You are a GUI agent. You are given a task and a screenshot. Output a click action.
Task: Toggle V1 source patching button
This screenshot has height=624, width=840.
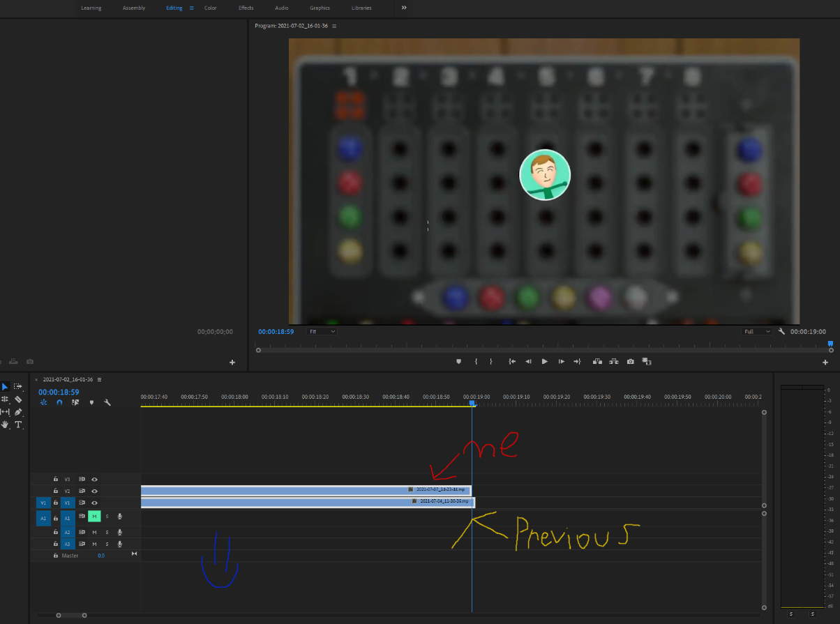click(x=43, y=502)
